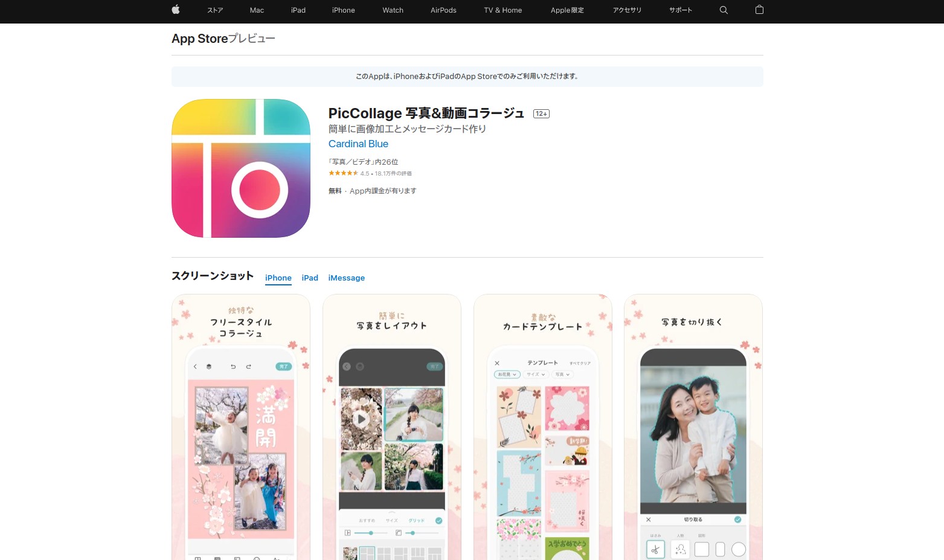
Task: Switch to the iPad screenshots tab
Action: tap(310, 278)
